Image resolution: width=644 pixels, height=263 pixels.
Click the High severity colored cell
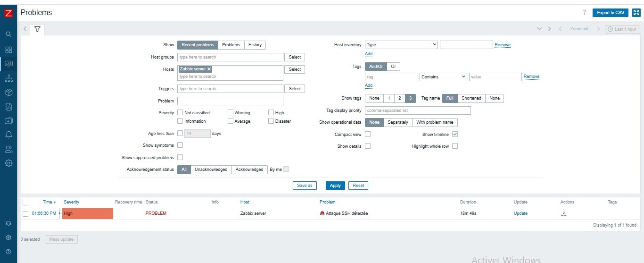(88, 213)
